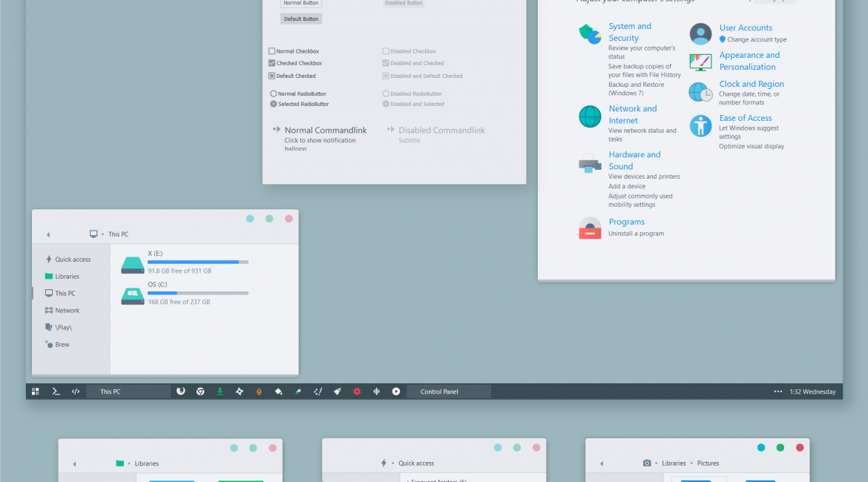Screen dimensions: 868x482
Task: Open the green download arrow app
Action: pos(220,392)
